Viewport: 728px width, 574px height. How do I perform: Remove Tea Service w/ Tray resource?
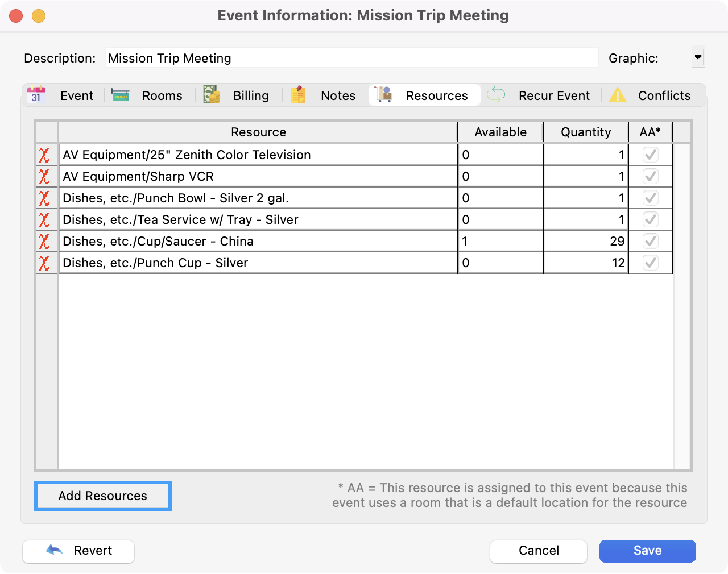[44, 220]
